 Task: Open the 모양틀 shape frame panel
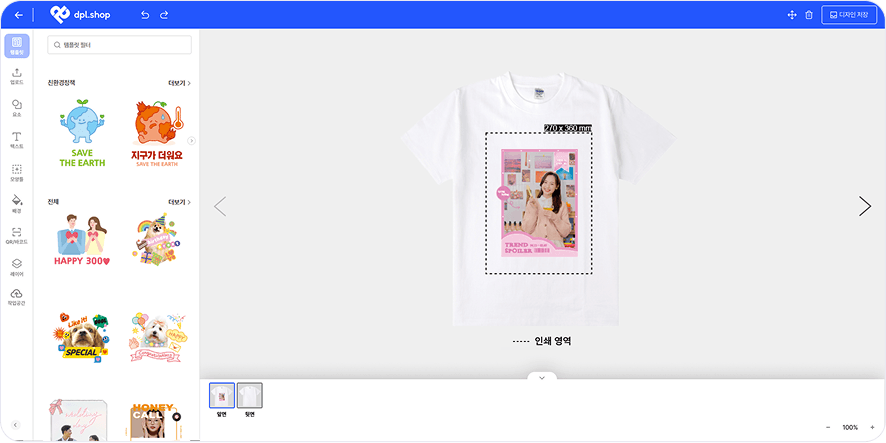click(x=17, y=172)
